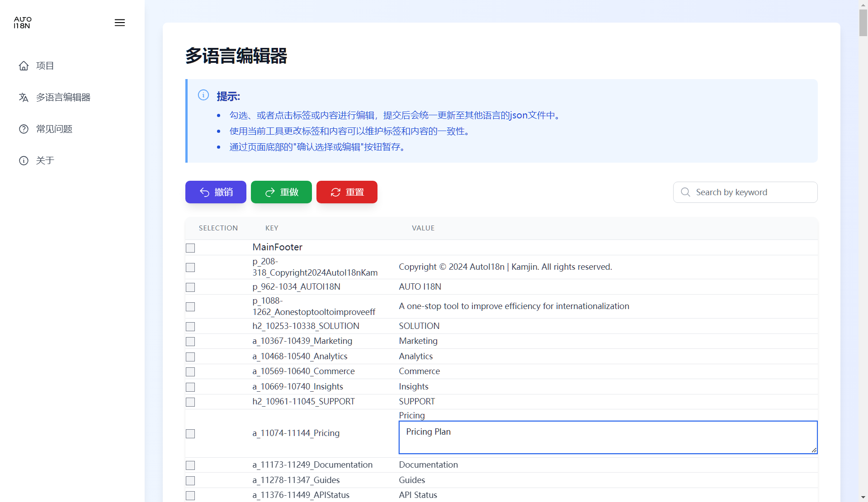Click the home icon beside 项目

(24, 66)
